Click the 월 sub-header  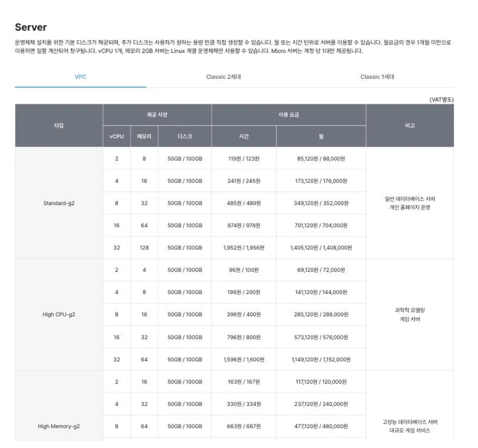pyautogui.click(x=321, y=136)
